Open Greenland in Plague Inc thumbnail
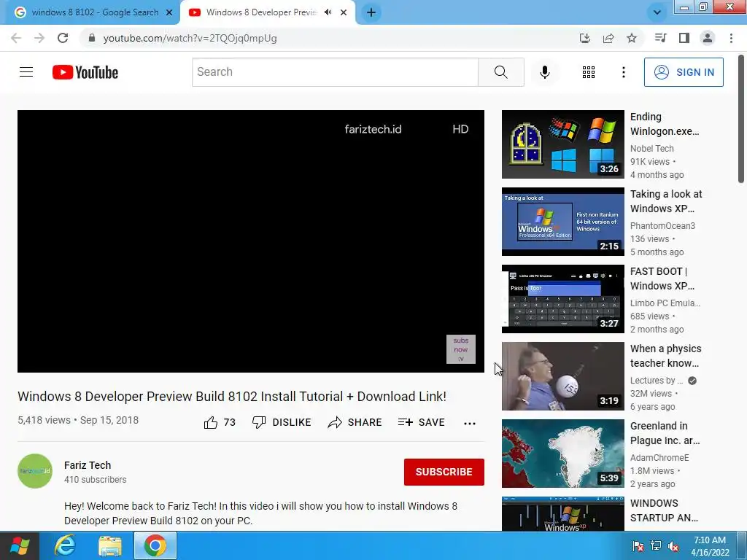 pos(562,454)
